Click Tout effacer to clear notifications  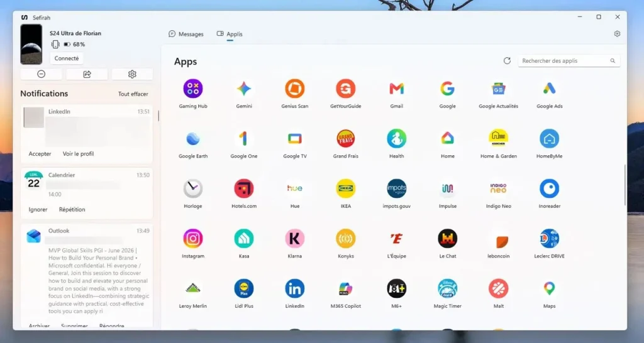coord(133,94)
